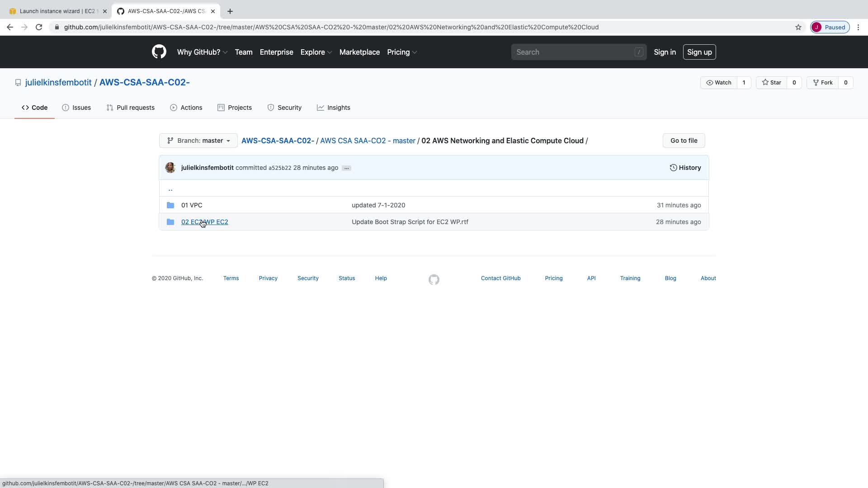Click the GitHub search input field
868x488 pixels.
(x=574, y=52)
